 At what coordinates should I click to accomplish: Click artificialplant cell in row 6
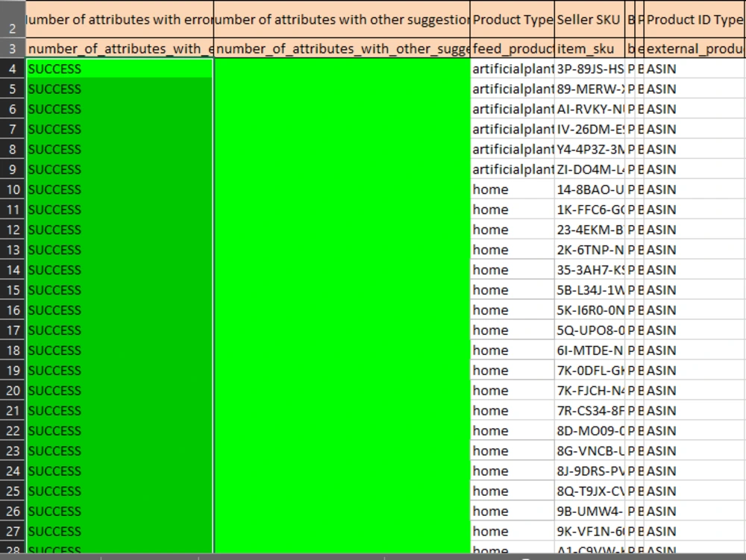tap(513, 110)
